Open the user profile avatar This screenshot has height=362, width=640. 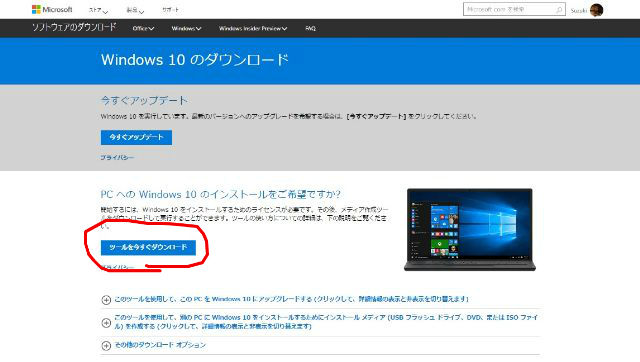(596, 10)
